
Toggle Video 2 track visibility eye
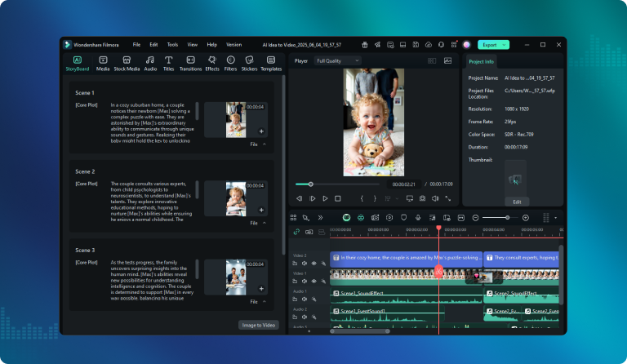(x=313, y=264)
